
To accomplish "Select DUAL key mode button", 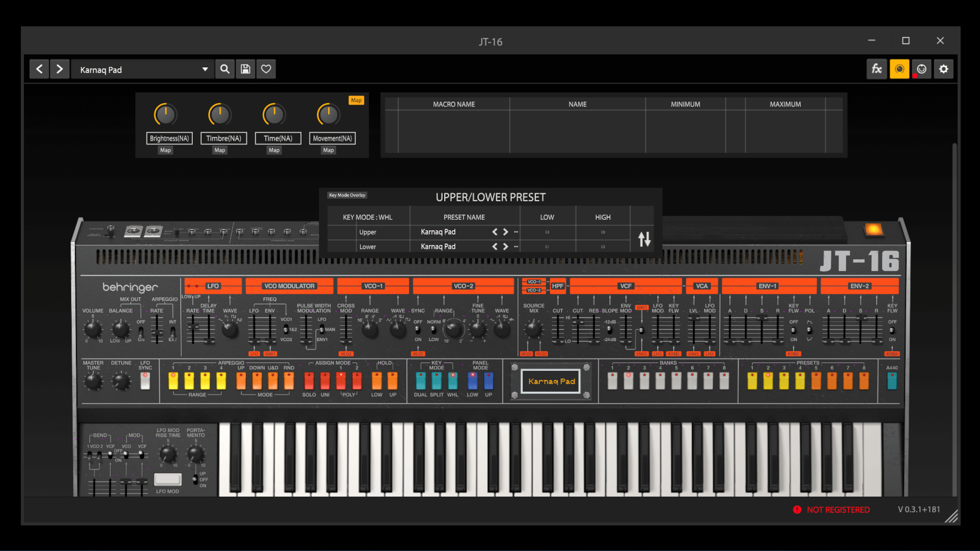I will [x=421, y=381].
